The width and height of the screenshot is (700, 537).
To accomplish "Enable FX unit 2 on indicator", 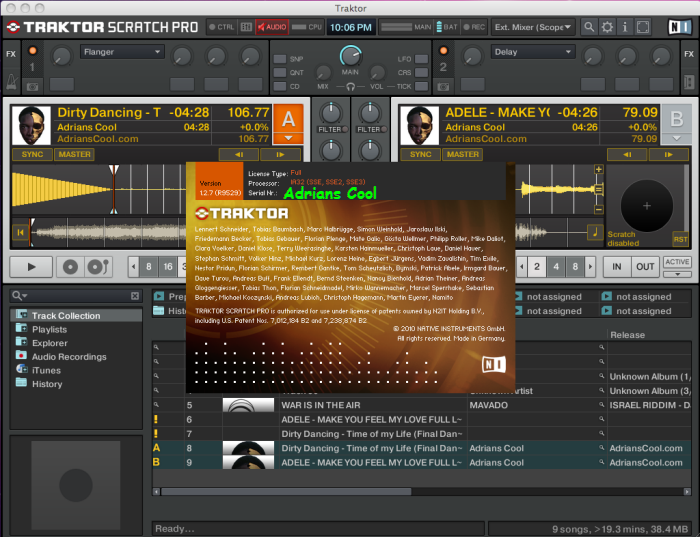I will click(x=443, y=50).
